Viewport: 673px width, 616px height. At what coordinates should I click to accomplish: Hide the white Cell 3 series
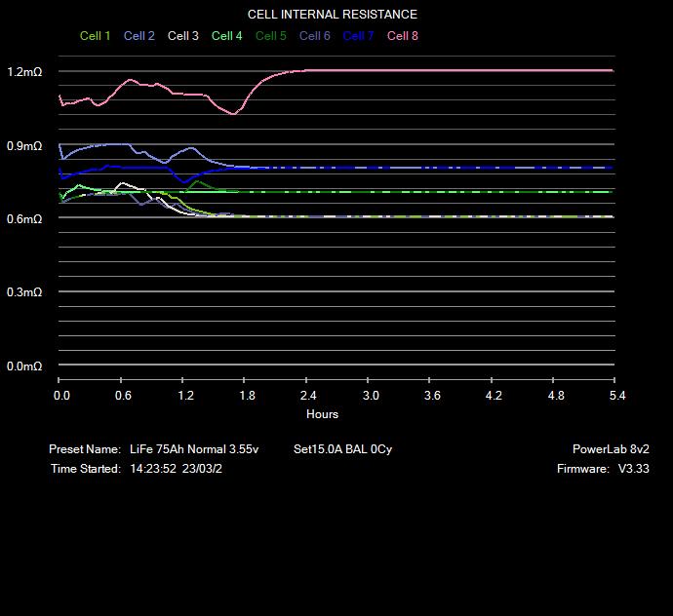click(182, 36)
